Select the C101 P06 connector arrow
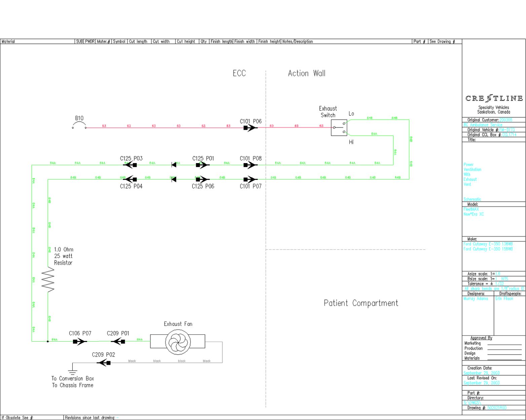This screenshot has height=420, width=526. coord(250,128)
